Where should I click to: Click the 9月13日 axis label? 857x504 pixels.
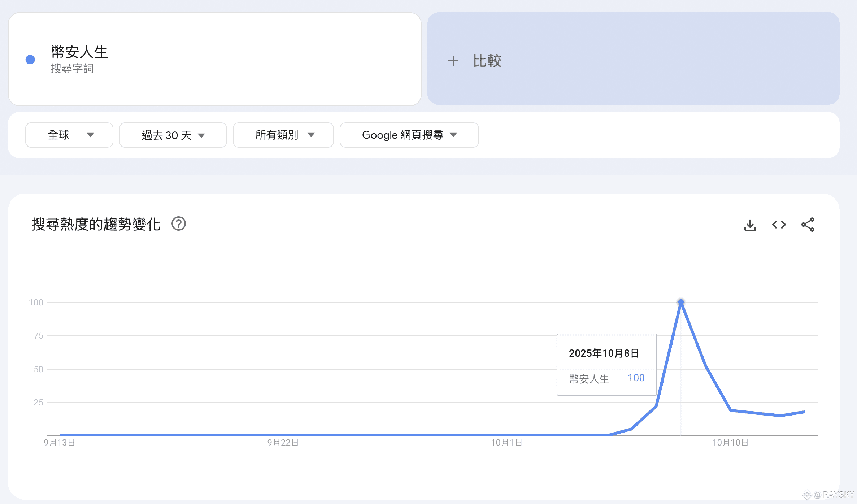click(60, 443)
